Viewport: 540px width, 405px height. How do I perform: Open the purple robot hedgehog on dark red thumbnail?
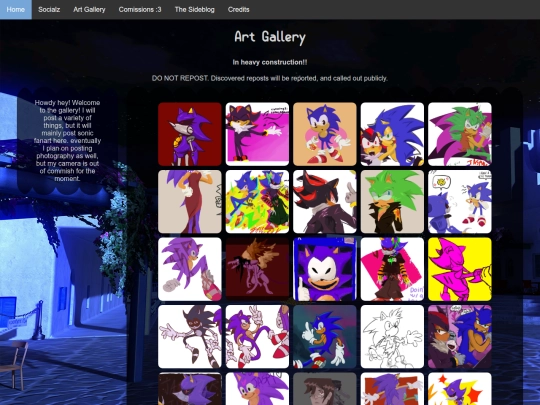(190, 134)
